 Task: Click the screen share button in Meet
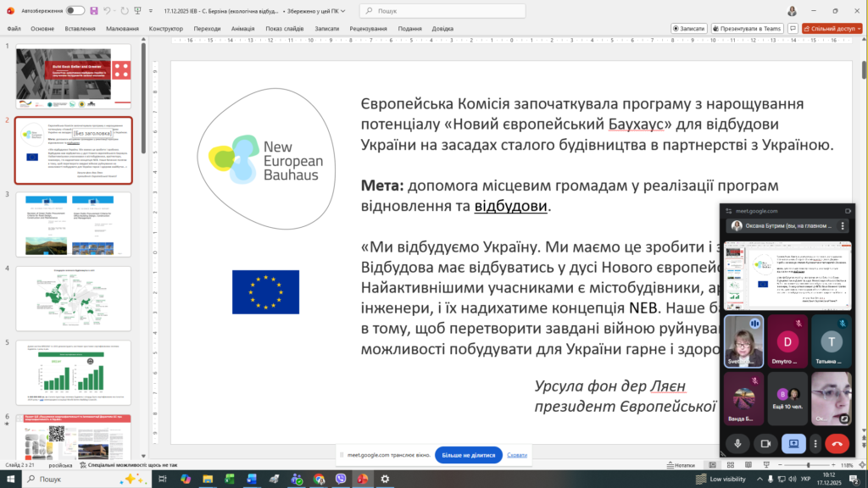794,443
